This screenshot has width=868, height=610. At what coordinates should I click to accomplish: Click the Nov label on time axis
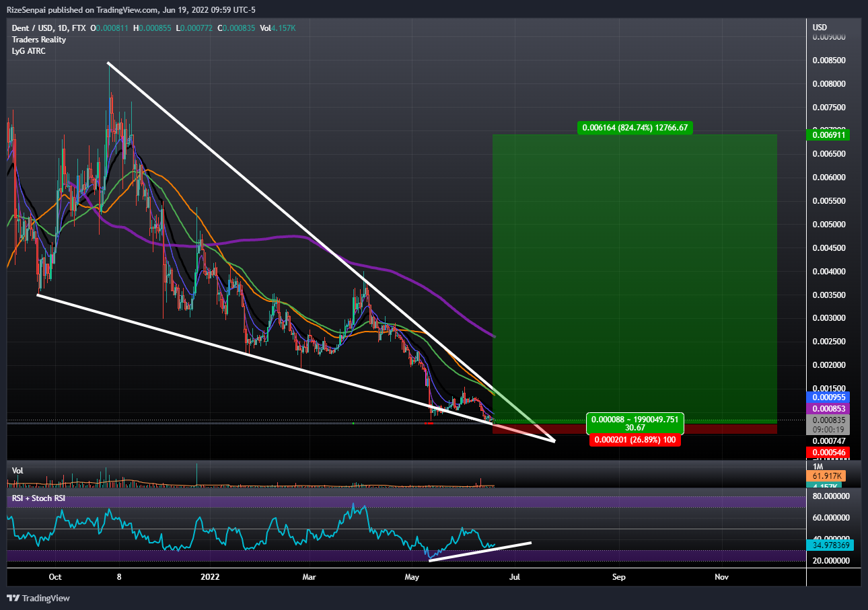[x=722, y=577]
